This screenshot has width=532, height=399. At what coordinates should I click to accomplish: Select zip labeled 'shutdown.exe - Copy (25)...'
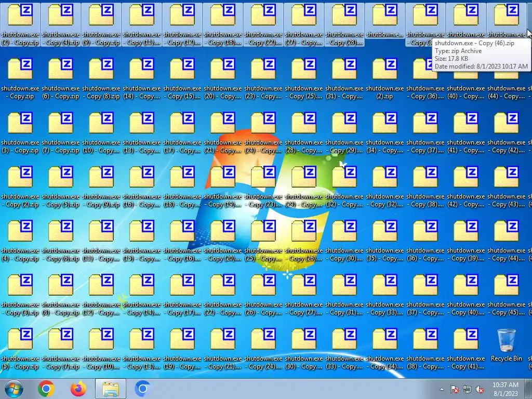(x=303, y=79)
